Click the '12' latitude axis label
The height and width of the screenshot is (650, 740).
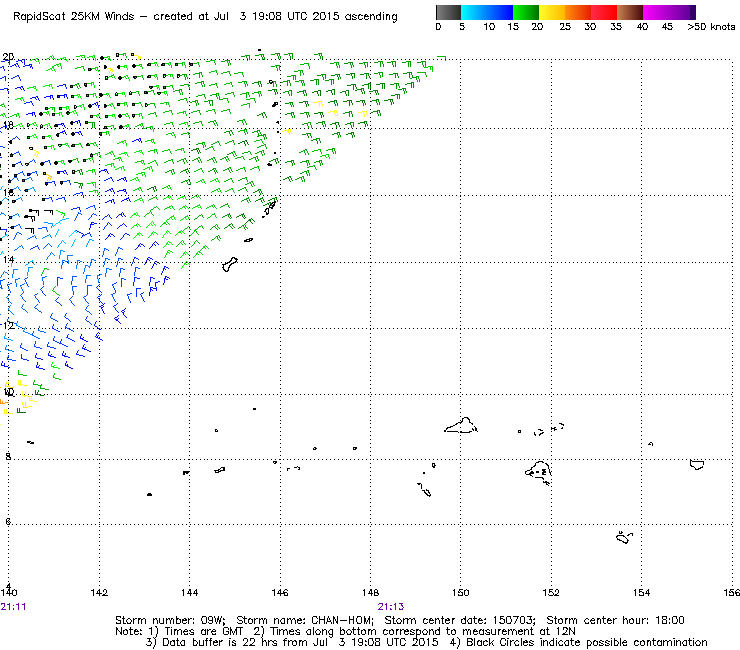(x=8, y=325)
